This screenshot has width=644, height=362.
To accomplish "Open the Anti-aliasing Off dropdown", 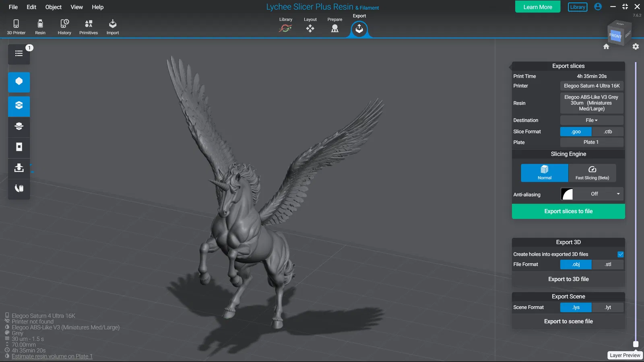I will pyautogui.click(x=599, y=194).
